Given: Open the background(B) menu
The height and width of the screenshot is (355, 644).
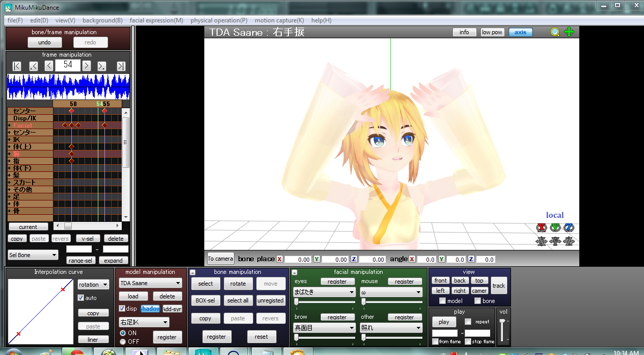Looking at the screenshot, I should click(x=102, y=20).
